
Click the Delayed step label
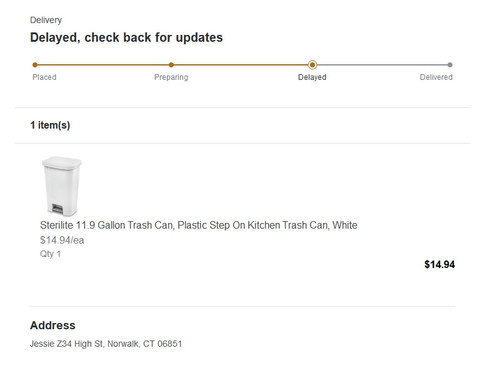pyautogui.click(x=312, y=77)
